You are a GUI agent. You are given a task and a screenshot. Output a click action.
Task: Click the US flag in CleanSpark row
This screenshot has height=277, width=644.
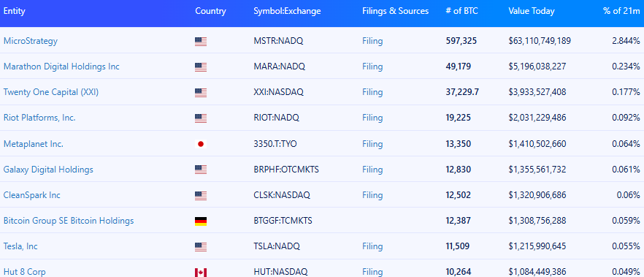click(201, 196)
